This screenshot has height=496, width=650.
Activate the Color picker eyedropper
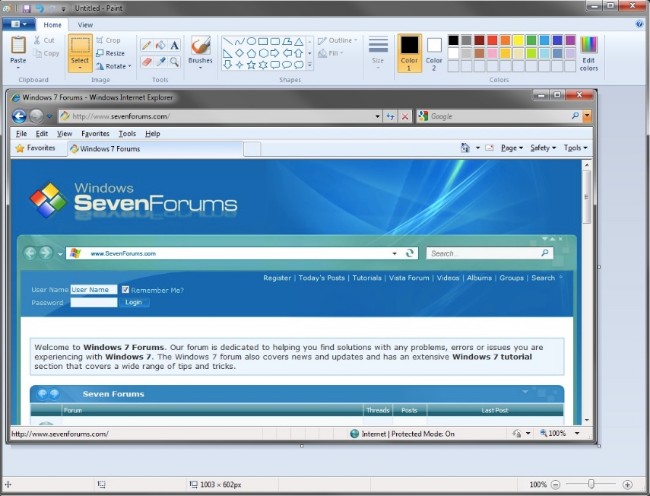(160, 62)
